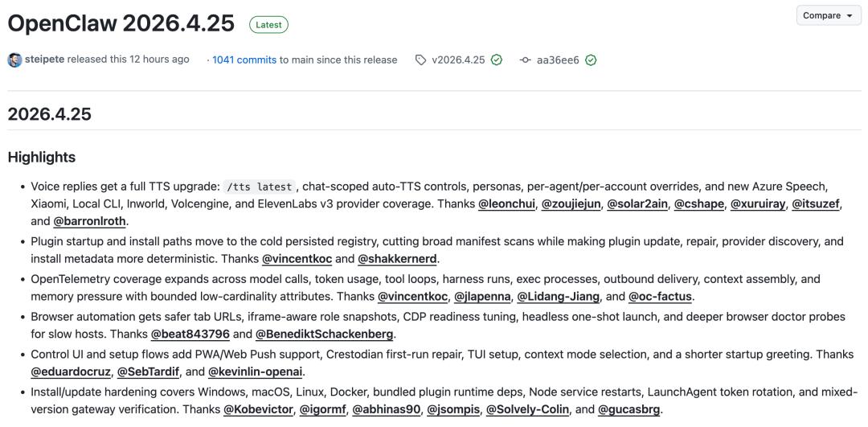Open the Compare dropdown

pos(827,16)
